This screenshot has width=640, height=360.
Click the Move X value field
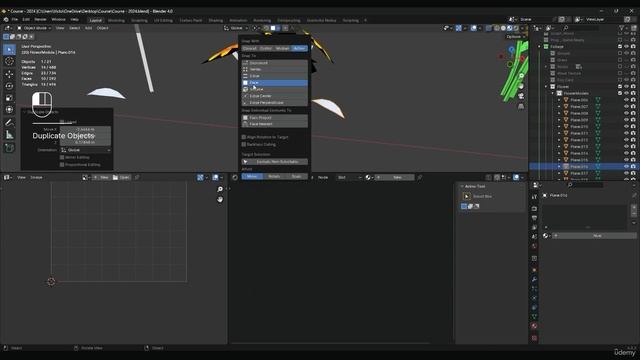tap(85, 129)
